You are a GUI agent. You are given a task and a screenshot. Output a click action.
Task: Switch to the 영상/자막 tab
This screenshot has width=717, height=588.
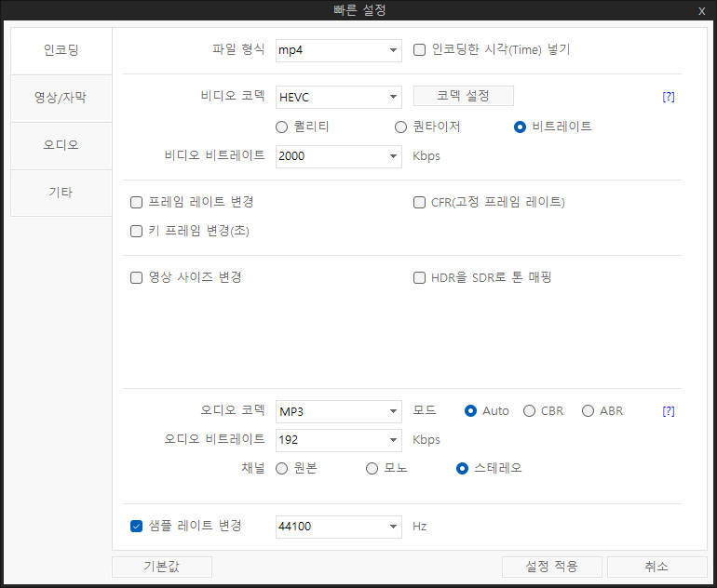(x=61, y=98)
